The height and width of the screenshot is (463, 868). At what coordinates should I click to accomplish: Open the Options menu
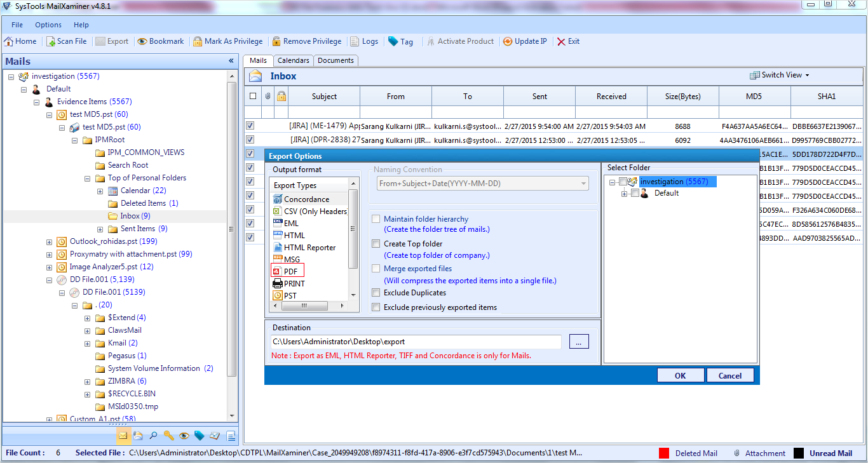click(x=48, y=25)
